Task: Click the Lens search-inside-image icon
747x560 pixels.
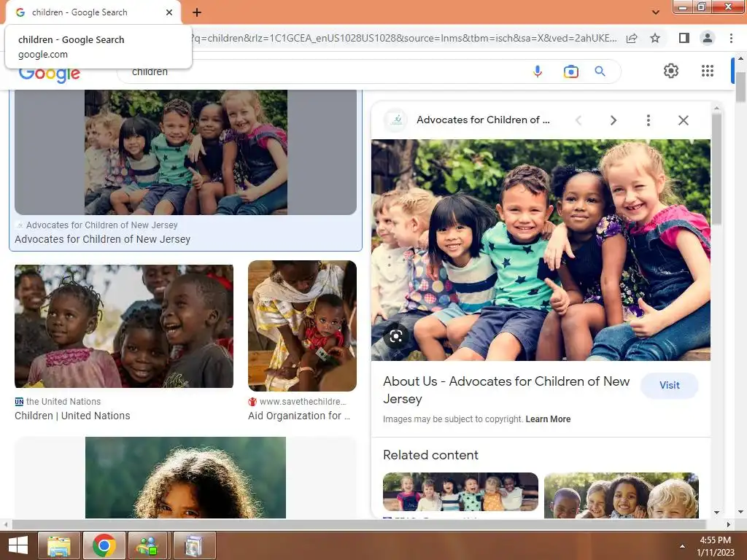Action: point(396,337)
